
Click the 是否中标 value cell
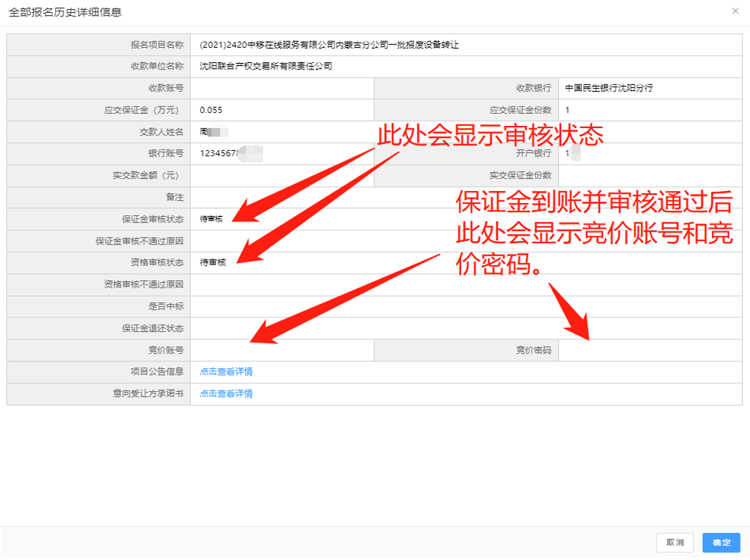click(465, 307)
